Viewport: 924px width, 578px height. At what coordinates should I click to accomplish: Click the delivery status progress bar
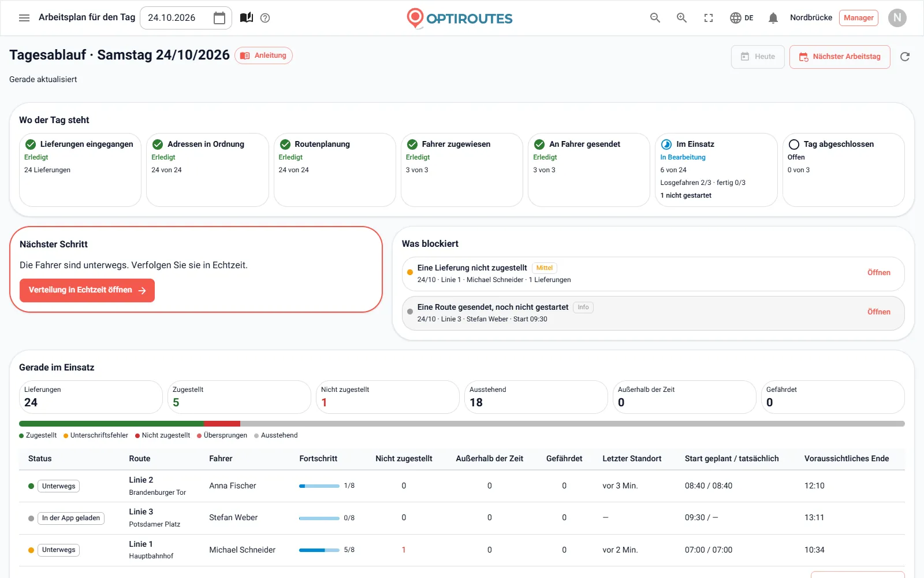pos(462,424)
